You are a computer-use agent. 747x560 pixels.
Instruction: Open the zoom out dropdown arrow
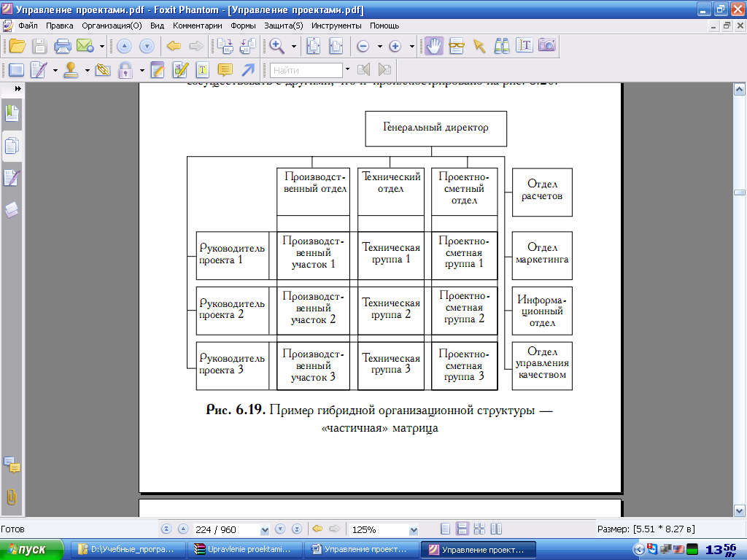click(379, 47)
